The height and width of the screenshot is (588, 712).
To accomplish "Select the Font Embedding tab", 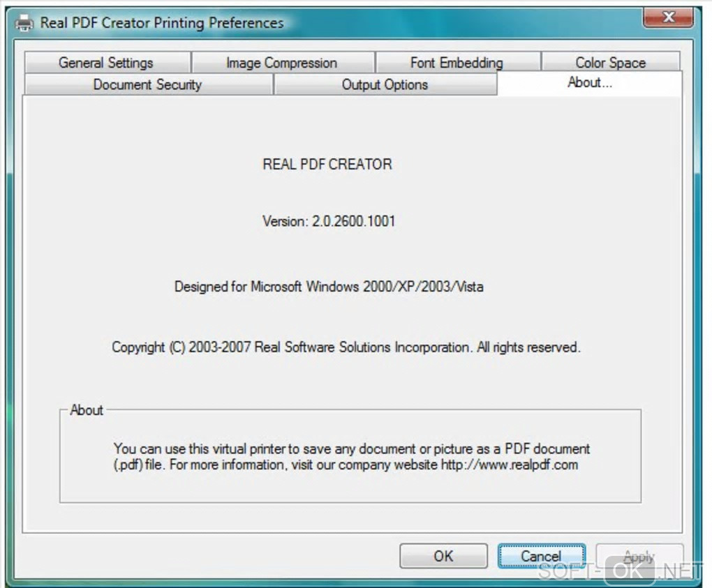I will coord(458,62).
